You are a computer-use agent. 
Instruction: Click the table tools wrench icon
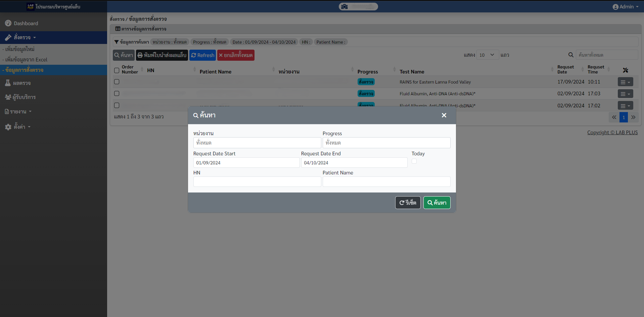[x=625, y=70]
